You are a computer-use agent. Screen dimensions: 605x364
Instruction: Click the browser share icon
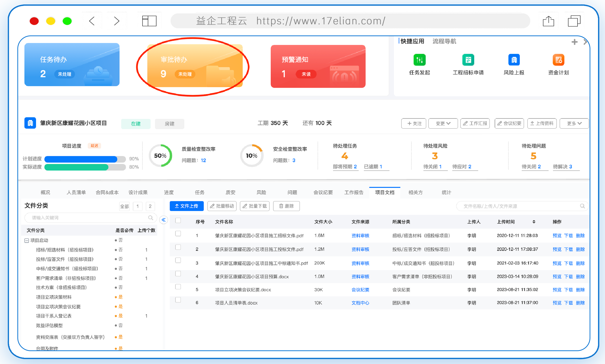tap(548, 21)
